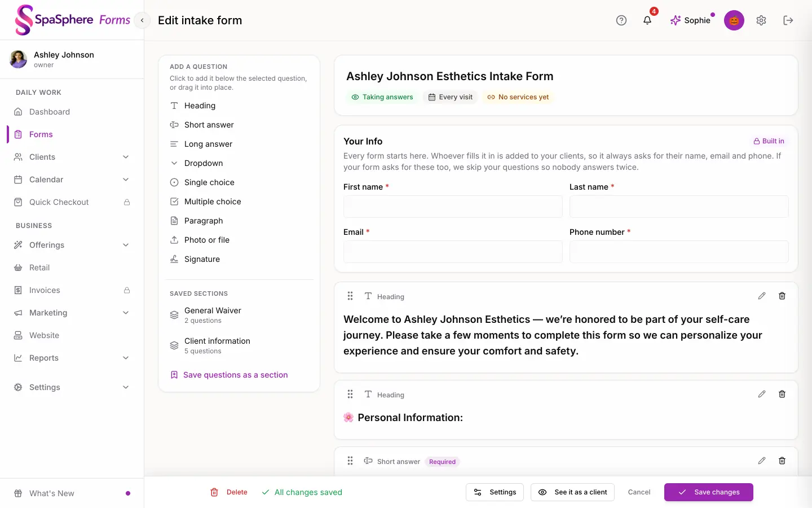The image size is (812, 508).
Task: Delete the required Short answer question
Action: coord(782,461)
